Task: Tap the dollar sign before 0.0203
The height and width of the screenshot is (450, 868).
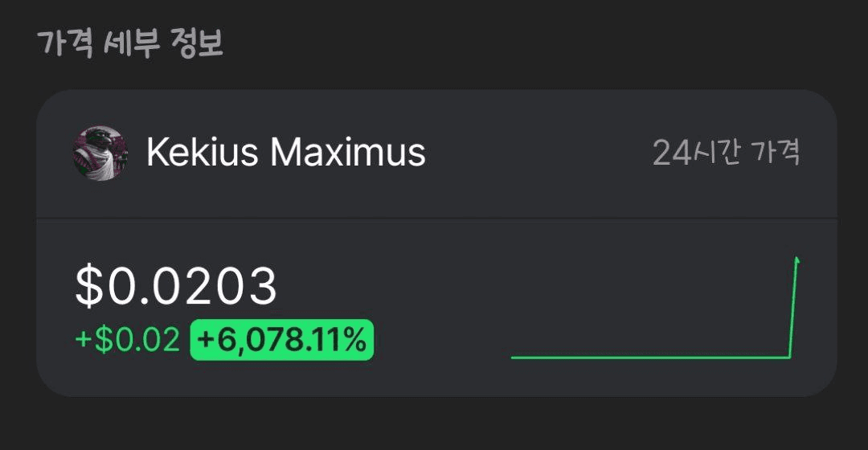Action: 90,286
